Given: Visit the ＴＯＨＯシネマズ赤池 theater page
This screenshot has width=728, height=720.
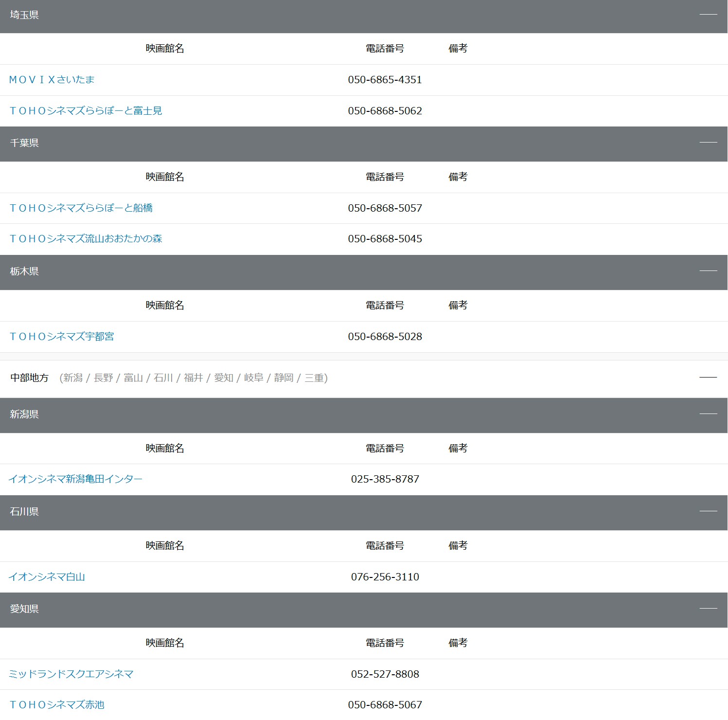Looking at the screenshot, I should tap(57, 705).
